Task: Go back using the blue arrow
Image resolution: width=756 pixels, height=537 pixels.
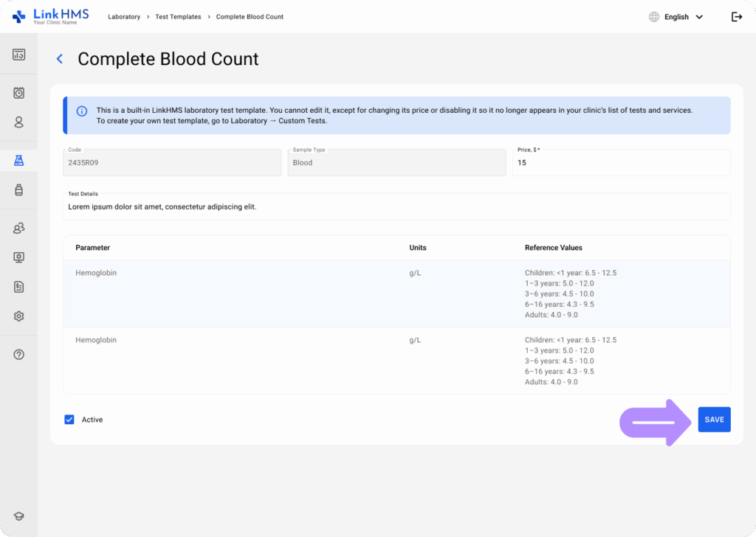Action: tap(60, 59)
